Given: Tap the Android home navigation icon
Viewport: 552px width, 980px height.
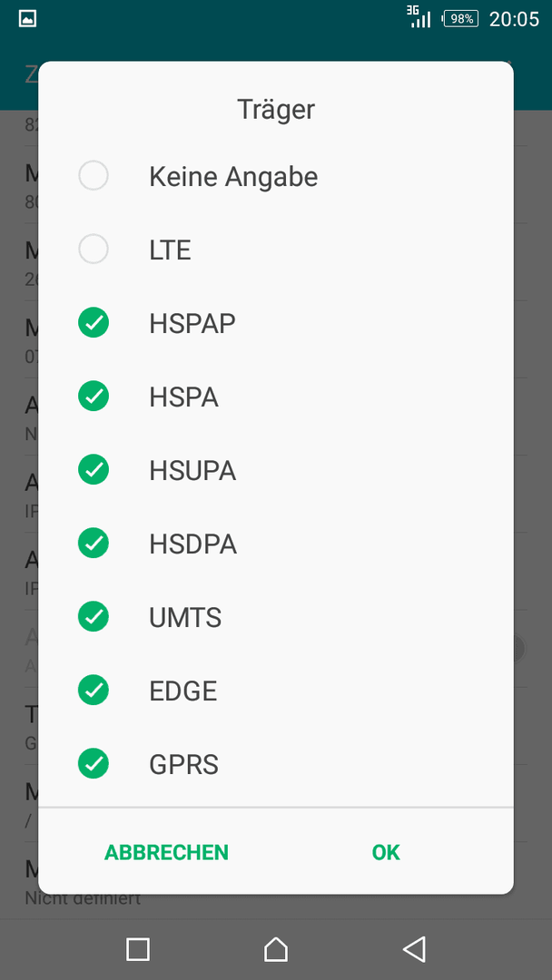Looking at the screenshot, I should point(276,949).
